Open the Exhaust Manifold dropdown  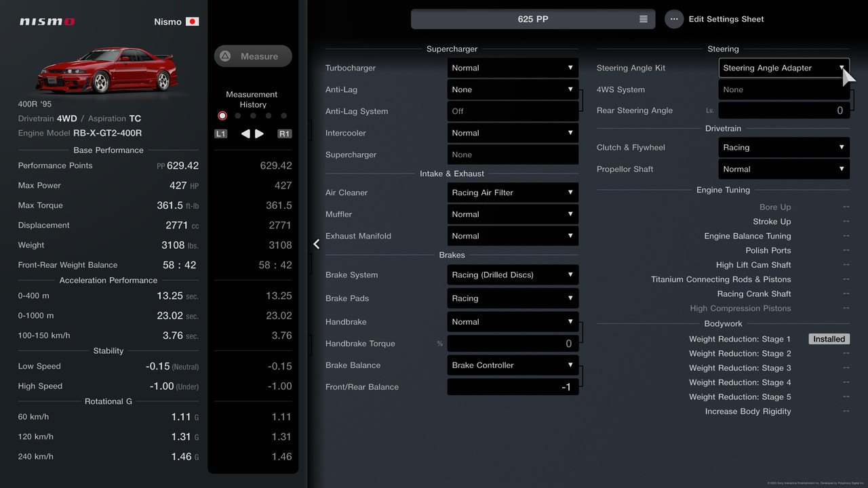513,236
